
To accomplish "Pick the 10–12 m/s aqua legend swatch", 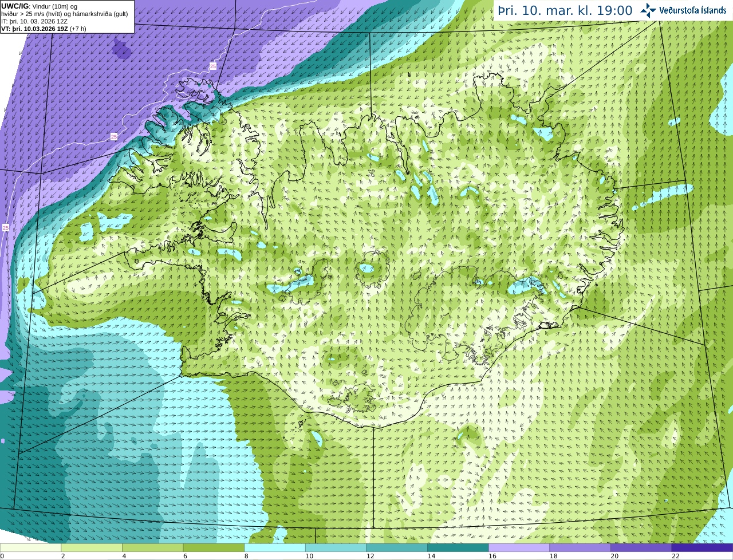I will 336,547.
